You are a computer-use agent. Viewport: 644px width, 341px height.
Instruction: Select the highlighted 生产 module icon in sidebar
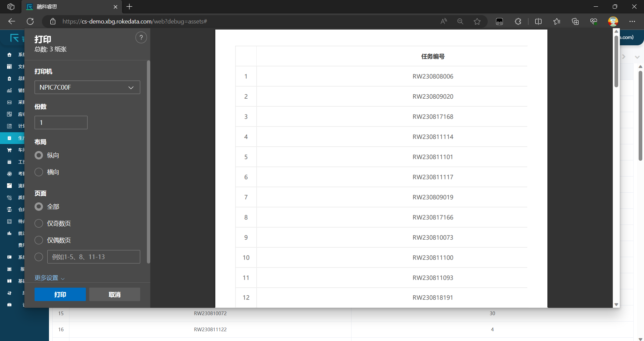[x=9, y=138]
